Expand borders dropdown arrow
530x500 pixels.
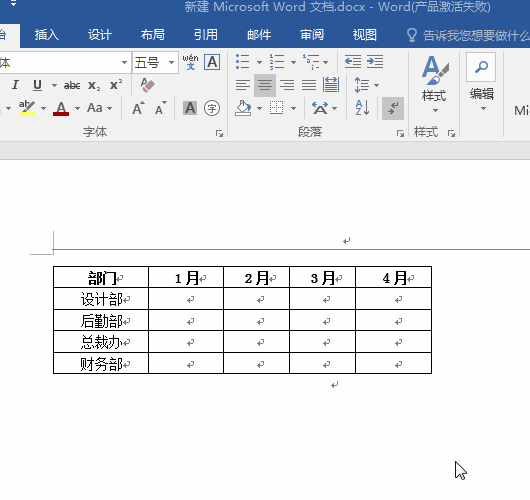click(293, 109)
